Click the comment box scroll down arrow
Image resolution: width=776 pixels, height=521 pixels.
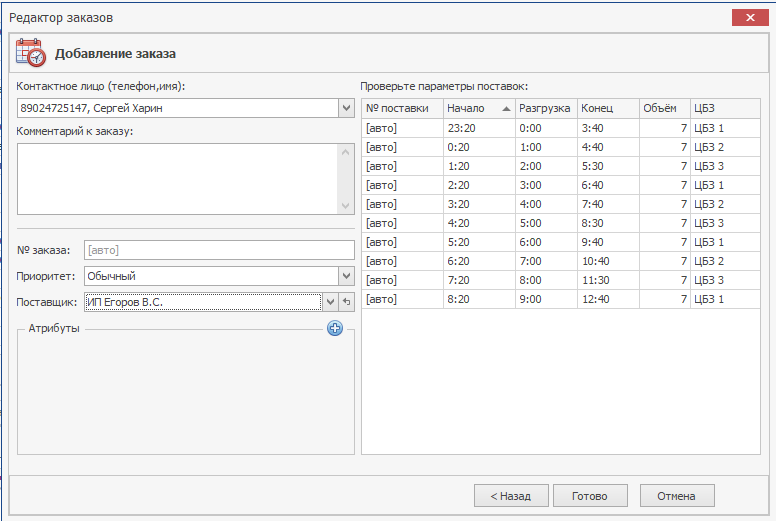tap(346, 206)
